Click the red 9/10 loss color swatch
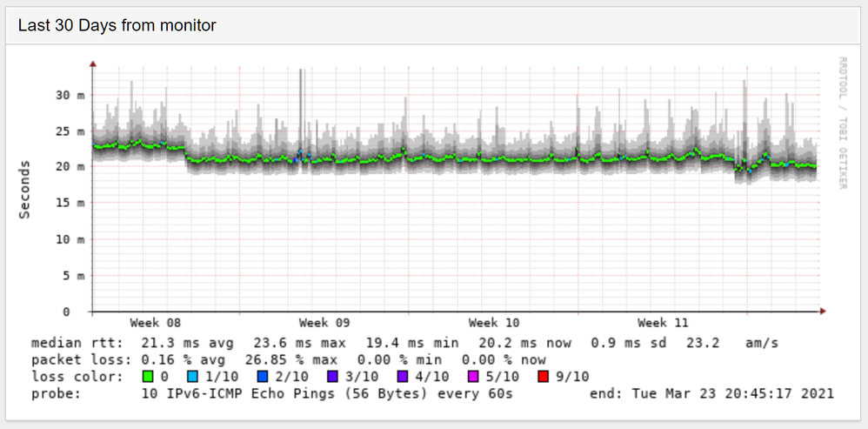This screenshot has width=868, height=429. click(544, 377)
